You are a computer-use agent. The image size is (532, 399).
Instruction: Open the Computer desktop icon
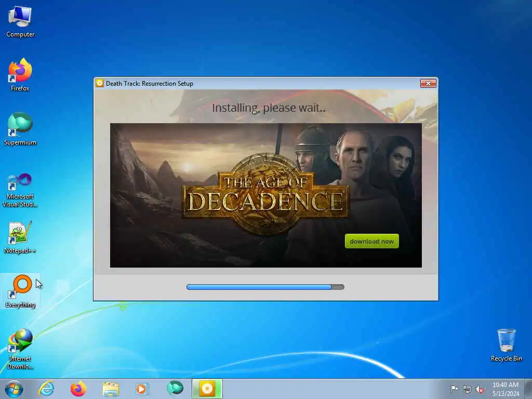click(20, 22)
